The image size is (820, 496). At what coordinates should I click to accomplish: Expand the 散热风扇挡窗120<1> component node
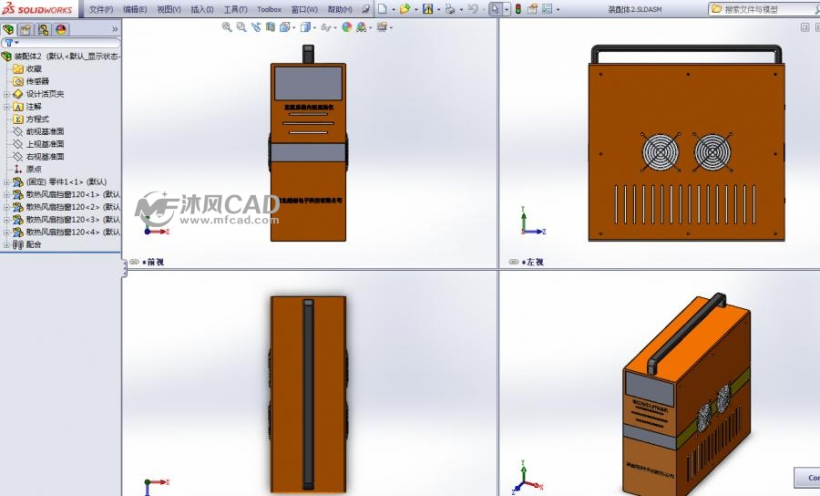click(x=6, y=194)
